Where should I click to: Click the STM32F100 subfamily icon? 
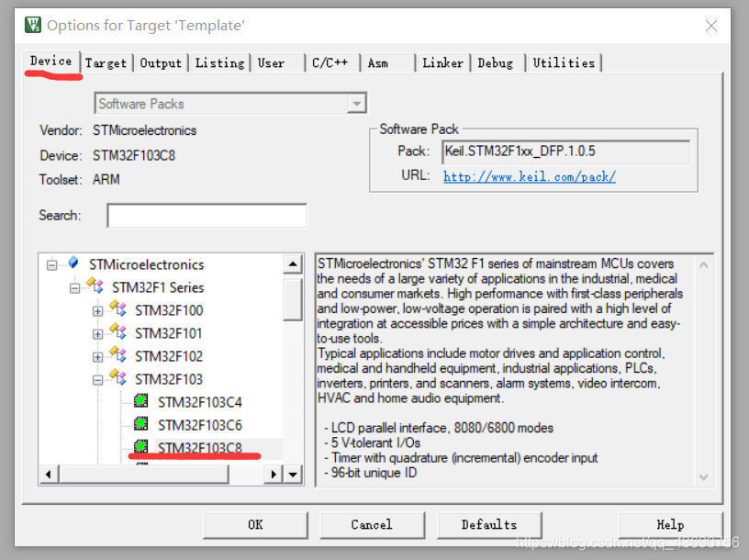(x=118, y=308)
